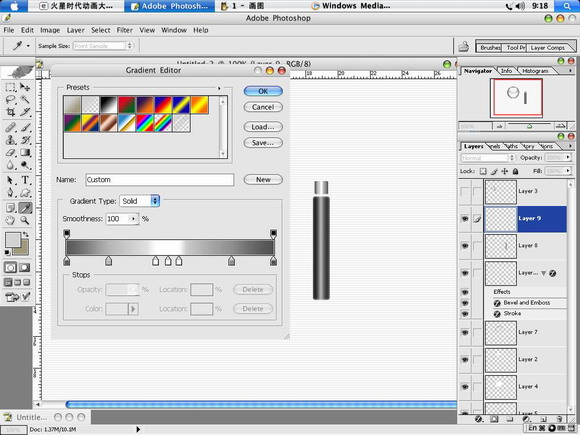
Task: Confirm gradient with OK button
Action: pyautogui.click(x=263, y=91)
